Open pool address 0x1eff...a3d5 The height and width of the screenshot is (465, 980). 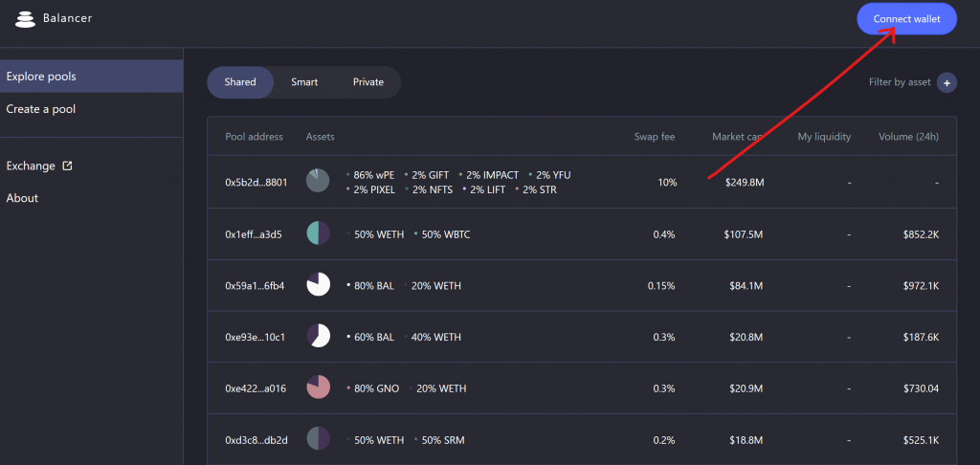point(254,234)
